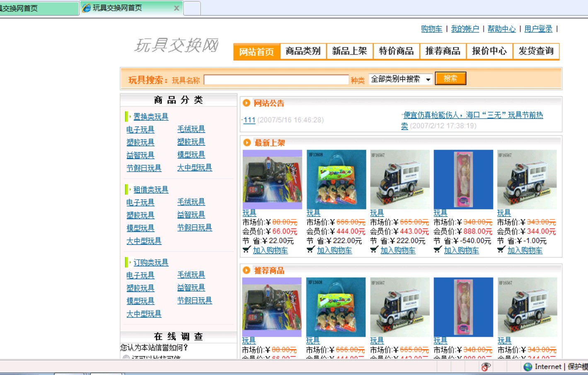Viewport: 588px width, 375px height.
Task: Click 加入购物车 for the 888.00元 item
Action: pyautogui.click(x=461, y=251)
